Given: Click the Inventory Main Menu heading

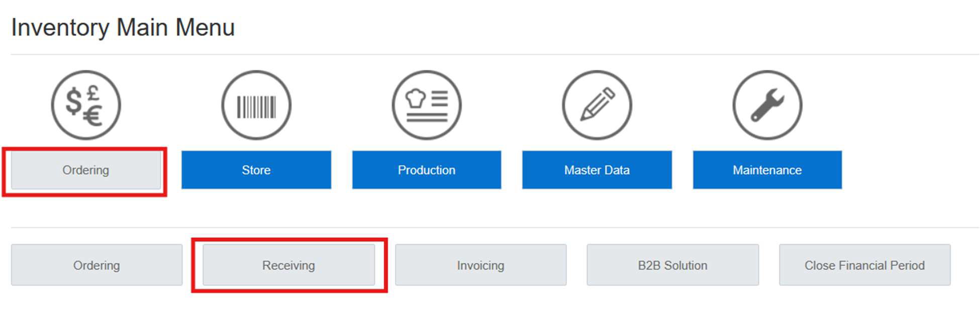Looking at the screenshot, I should (123, 28).
